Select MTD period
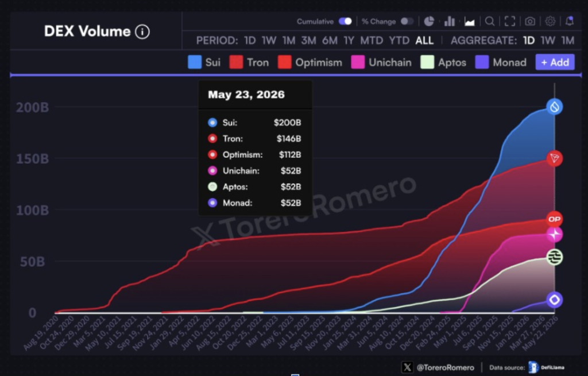Screen dimensions: 588x376 372,41
